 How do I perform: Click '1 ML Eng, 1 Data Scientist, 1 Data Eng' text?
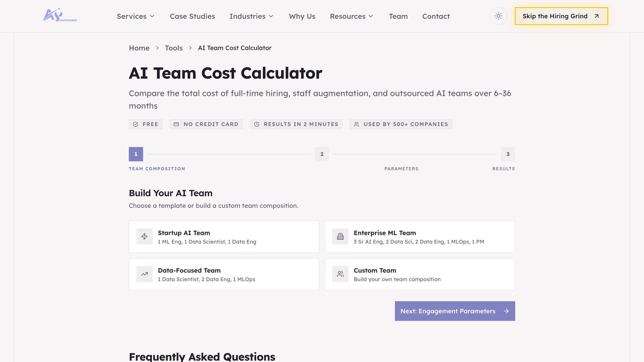(x=207, y=242)
